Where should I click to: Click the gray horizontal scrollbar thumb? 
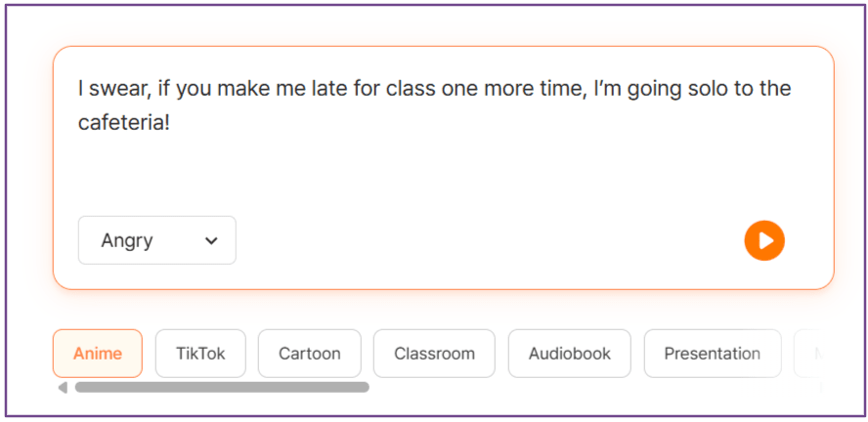[222, 388]
